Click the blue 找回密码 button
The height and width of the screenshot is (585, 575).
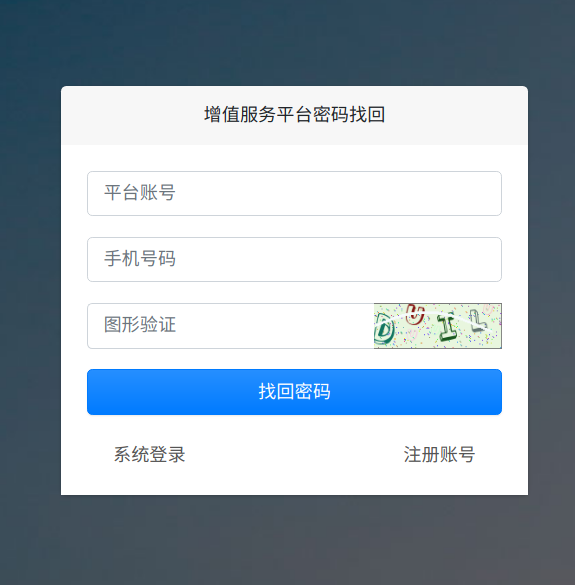[294, 392]
